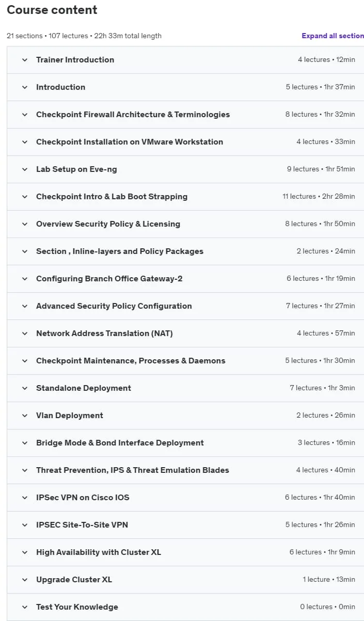
Task: Click chevron next to IPSec VPN on Cisco IOS
Action: click(24, 498)
